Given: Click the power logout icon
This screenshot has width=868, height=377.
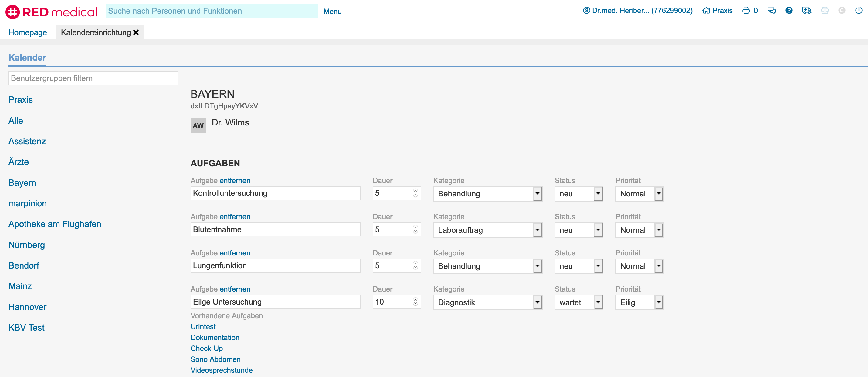Looking at the screenshot, I should [x=858, y=10].
